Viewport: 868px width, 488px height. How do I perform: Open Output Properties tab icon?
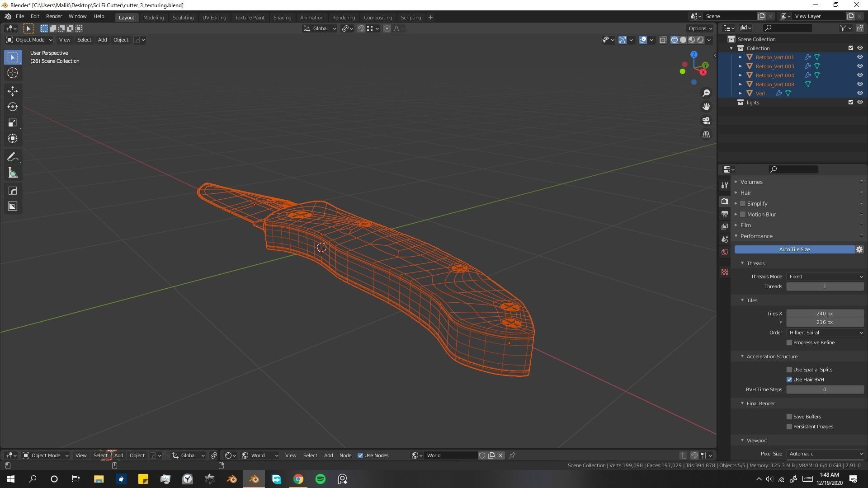(x=725, y=214)
